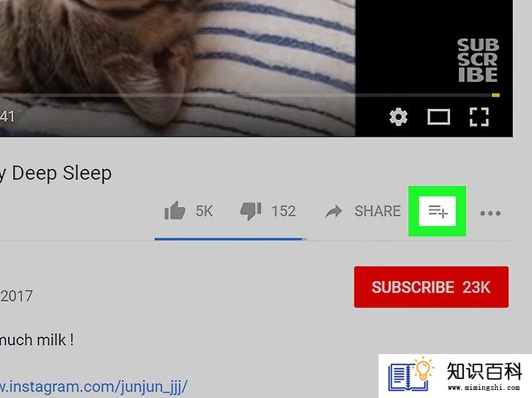This screenshot has height=398, width=532.
Task: Open the instagram.com/junjun_jjj link
Action: [94, 387]
